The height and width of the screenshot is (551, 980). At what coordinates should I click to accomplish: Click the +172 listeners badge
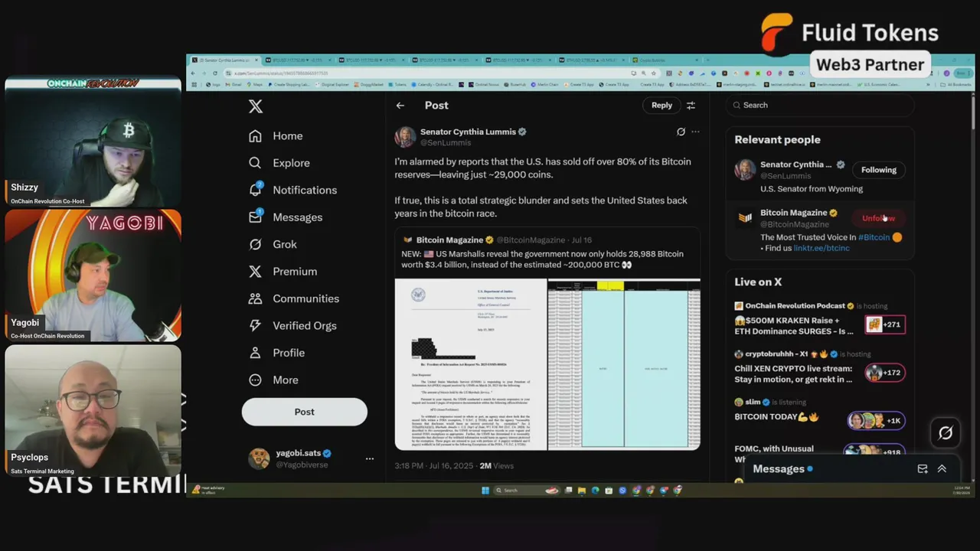click(885, 373)
